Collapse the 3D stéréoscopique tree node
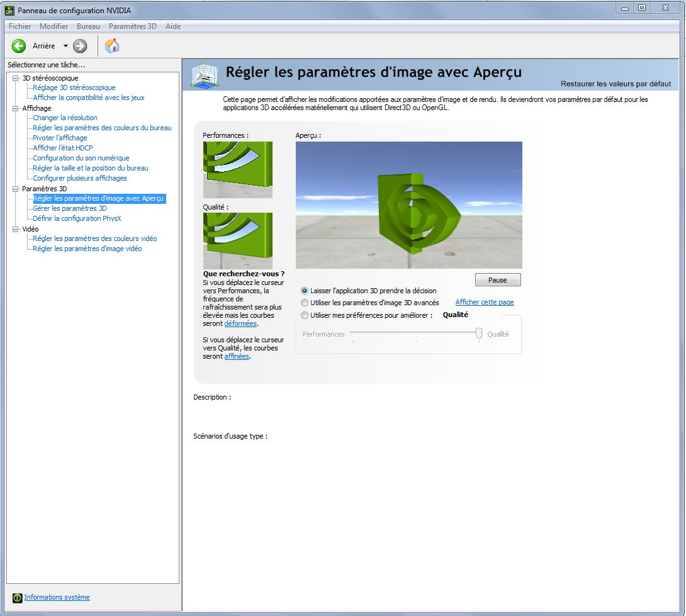The image size is (686, 616). (15, 78)
